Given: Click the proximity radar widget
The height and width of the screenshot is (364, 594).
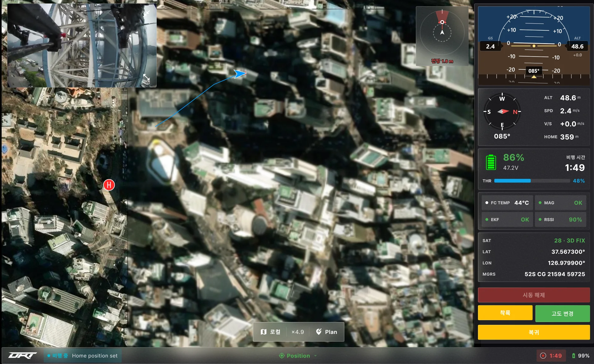Looking at the screenshot, I should click(442, 36).
